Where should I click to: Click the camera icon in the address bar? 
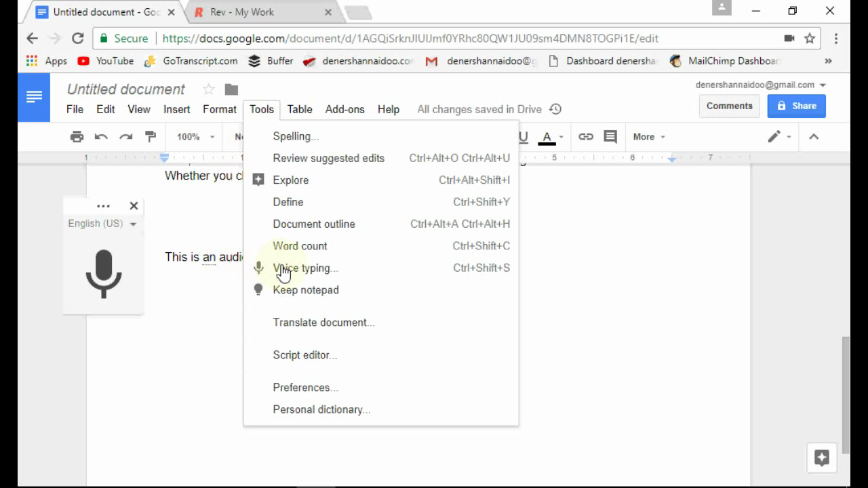[x=789, y=39]
